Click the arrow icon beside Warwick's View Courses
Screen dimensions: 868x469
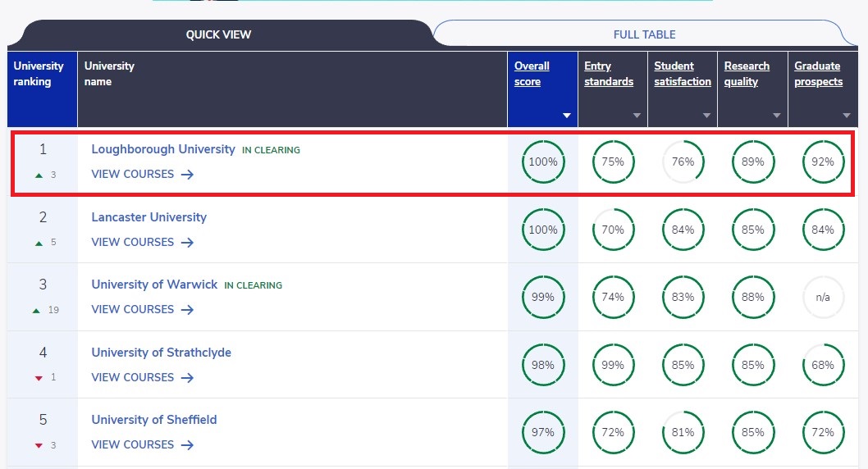[x=187, y=310]
